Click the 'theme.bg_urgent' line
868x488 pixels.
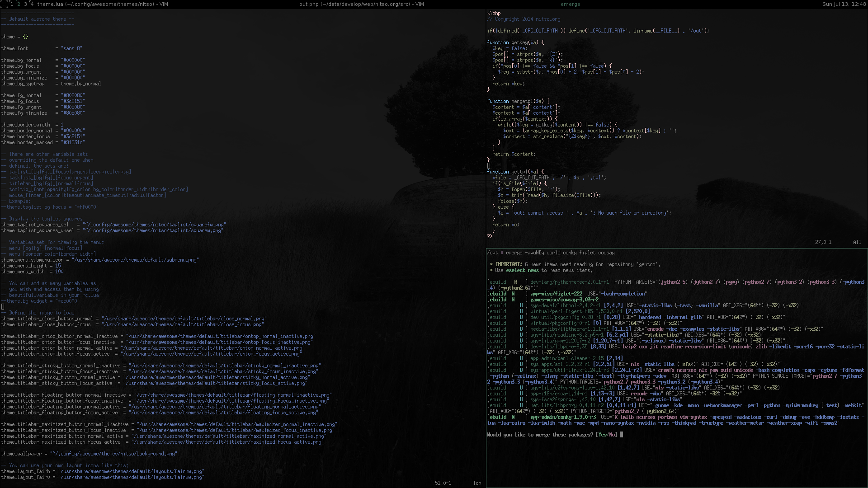pyautogui.click(x=43, y=72)
